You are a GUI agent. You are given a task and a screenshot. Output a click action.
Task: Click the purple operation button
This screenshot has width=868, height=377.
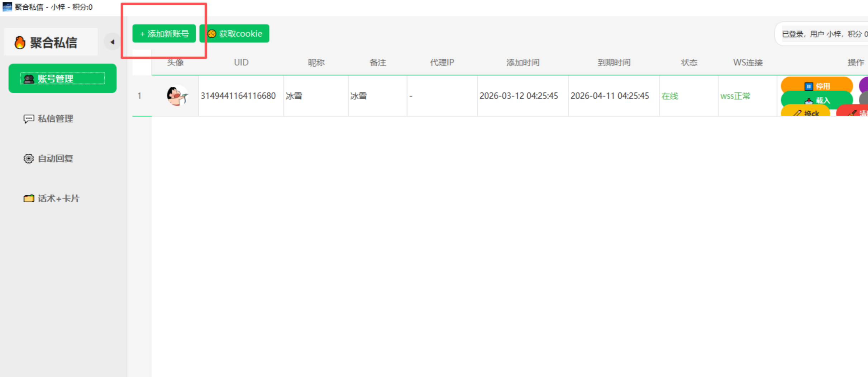[864, 84]
